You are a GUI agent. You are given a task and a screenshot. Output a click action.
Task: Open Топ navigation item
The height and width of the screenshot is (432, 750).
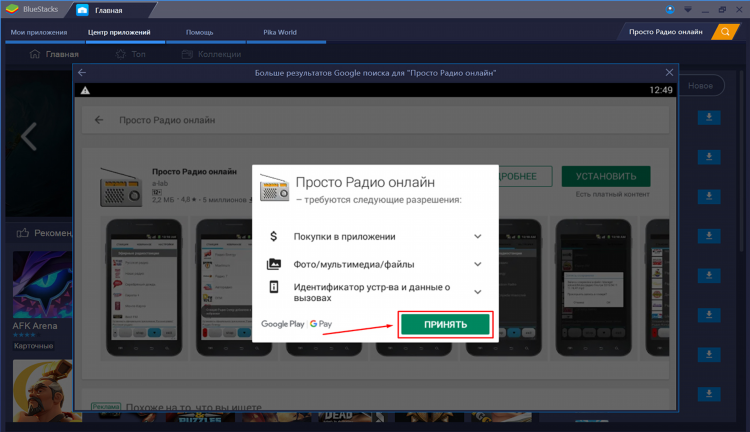pos(131,54)
